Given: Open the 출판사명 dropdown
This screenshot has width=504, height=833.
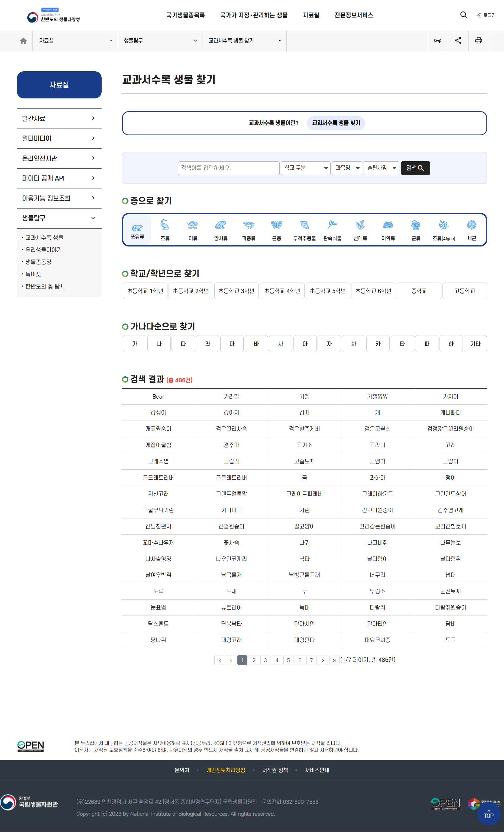Looking at the screenshot, I should (381, 168).
